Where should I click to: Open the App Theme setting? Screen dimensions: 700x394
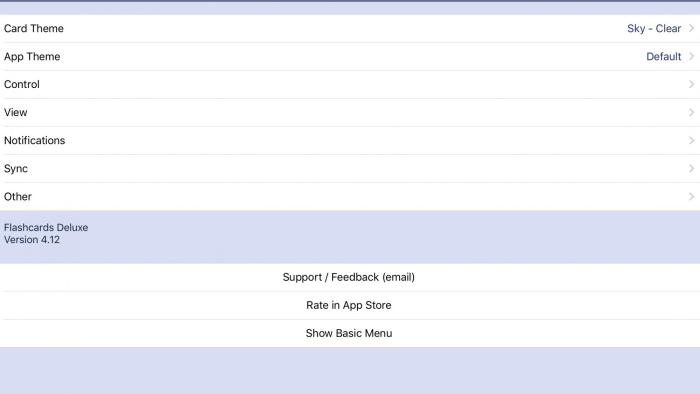[x=350, y=57]
